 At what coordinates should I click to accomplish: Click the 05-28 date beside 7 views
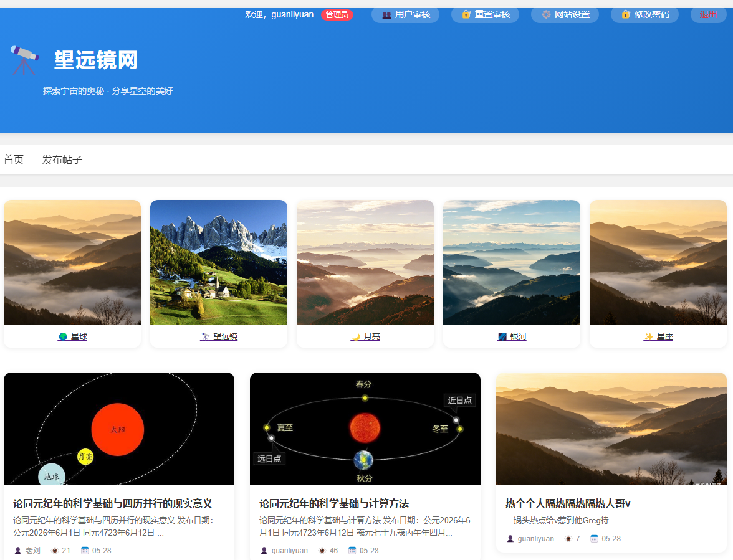611,539
